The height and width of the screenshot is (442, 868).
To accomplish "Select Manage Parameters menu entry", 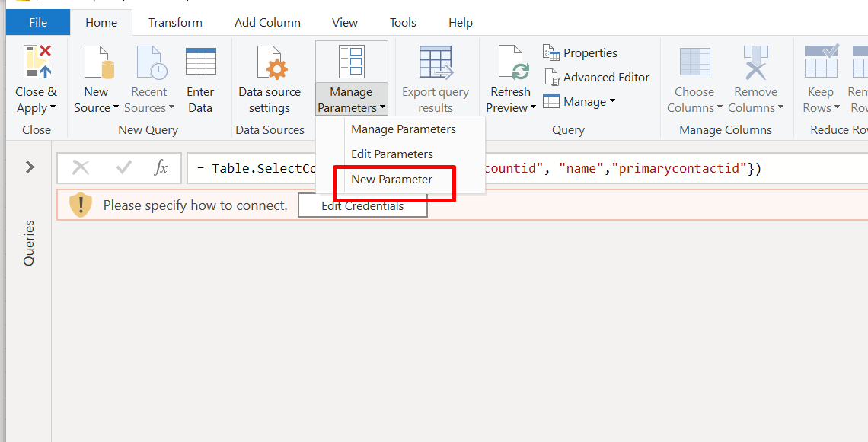I will (403, 129).
